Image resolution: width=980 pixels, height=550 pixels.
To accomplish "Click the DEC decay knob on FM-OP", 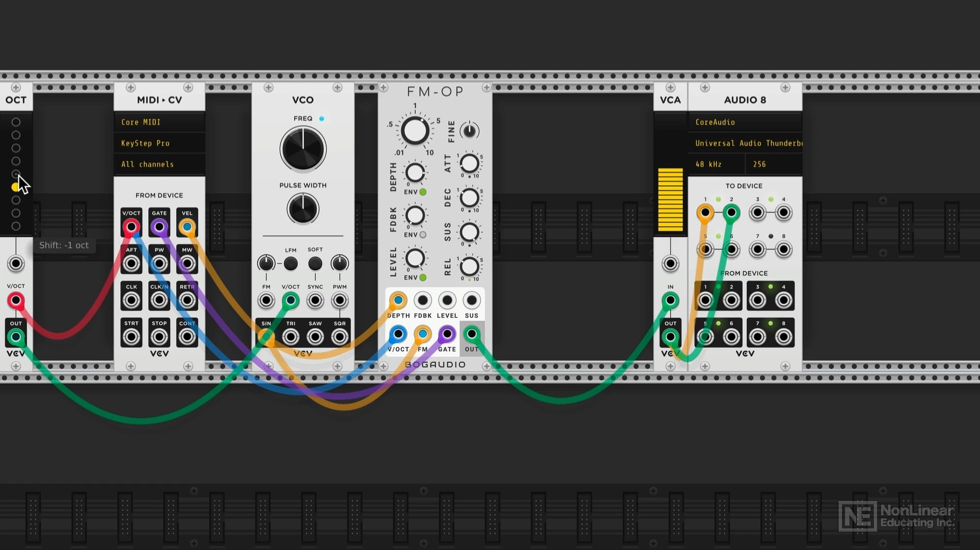I will (x=470, y=198).
